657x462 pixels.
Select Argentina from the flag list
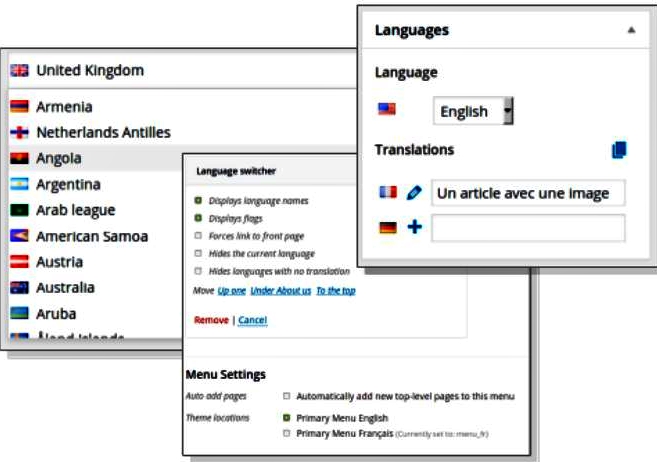click(96, 184)
